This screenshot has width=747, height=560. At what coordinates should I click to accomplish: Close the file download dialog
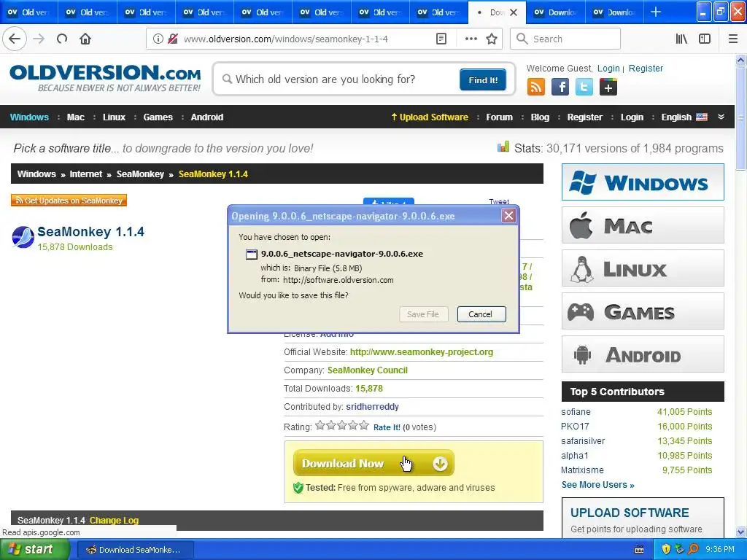(x=508, y=216)
